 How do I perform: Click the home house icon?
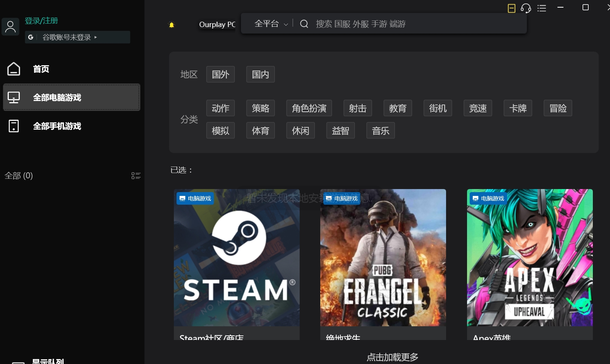point(14,69)
